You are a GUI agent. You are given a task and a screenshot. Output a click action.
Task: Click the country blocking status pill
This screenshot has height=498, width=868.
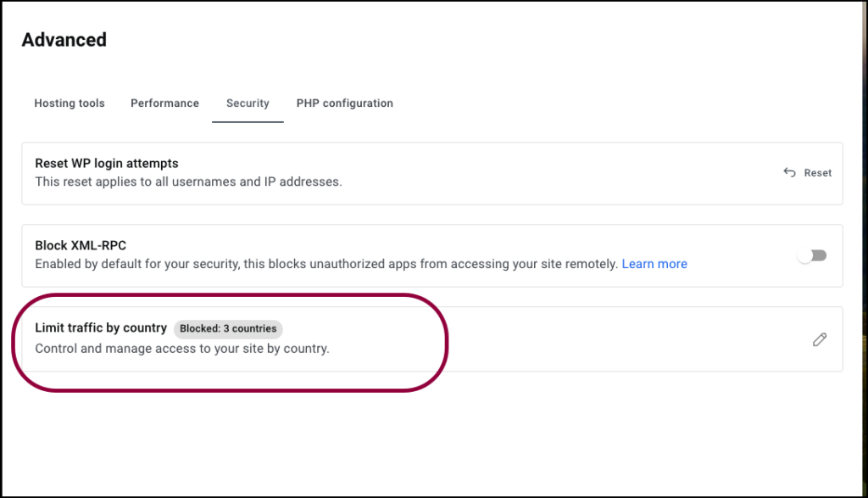coord(229,329)
